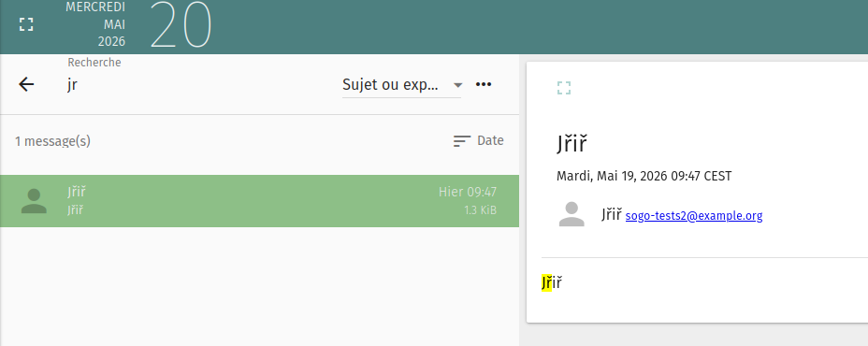Image resolution: width=868 pixels, height=346 pixels.
Task: Open the three-dot search options menu
Action: click(484, 84)
